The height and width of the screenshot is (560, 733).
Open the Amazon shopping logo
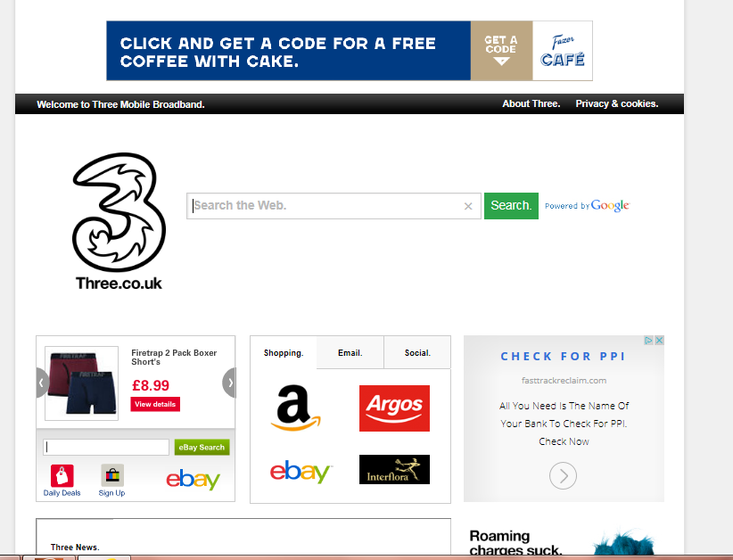[295, 408]
